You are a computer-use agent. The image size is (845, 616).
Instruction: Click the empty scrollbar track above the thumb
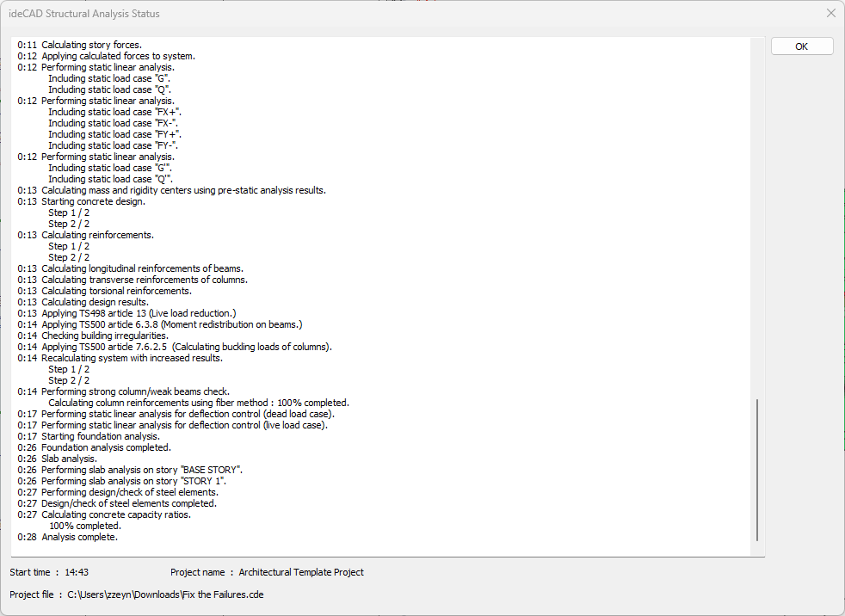pyautogui.click(x=757, y=215)
